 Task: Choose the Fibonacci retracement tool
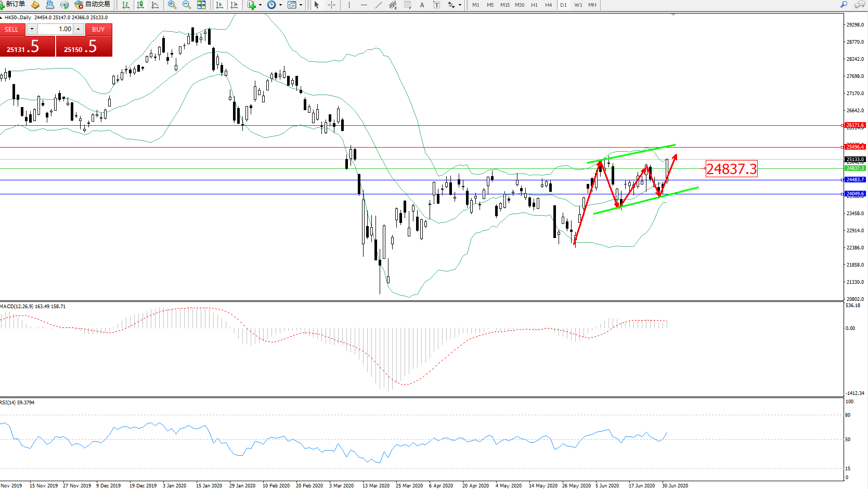tap(407, 5)
